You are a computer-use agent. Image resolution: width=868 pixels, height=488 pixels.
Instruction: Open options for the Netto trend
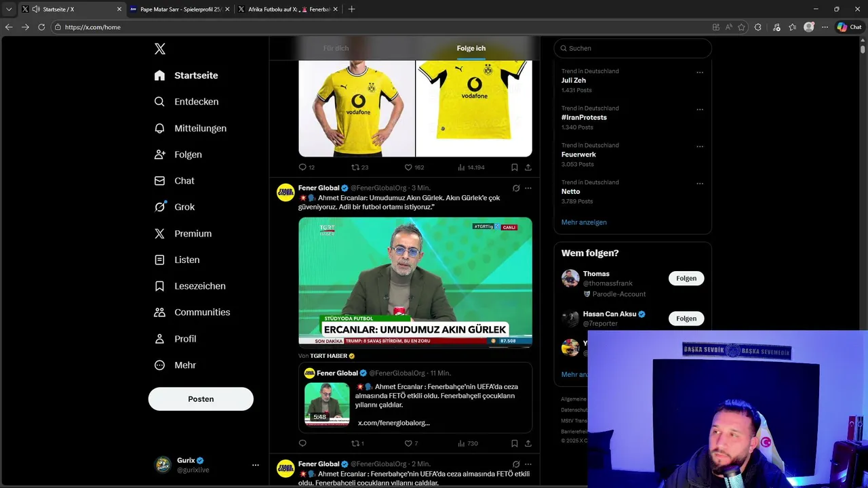pos(700,184)
